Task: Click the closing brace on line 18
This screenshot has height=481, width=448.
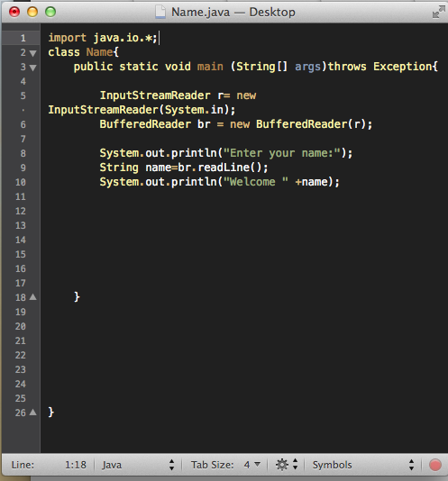Action: tap(77, 297)
